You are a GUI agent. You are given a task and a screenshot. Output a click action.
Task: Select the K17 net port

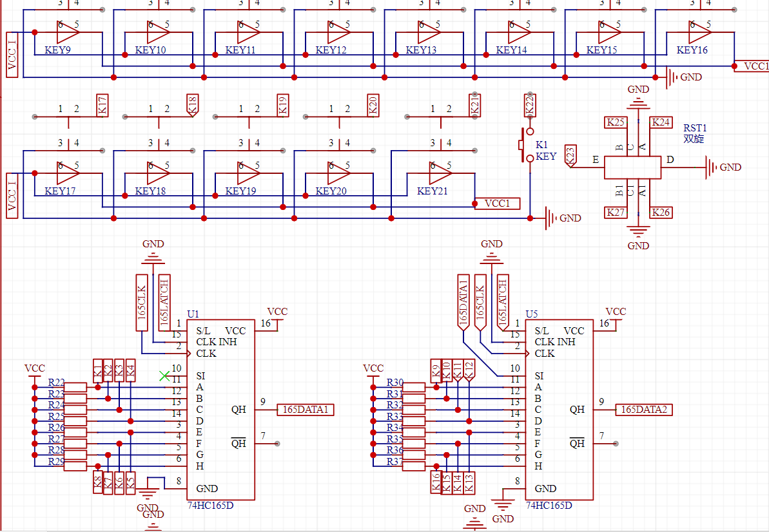tap(102, 106)
